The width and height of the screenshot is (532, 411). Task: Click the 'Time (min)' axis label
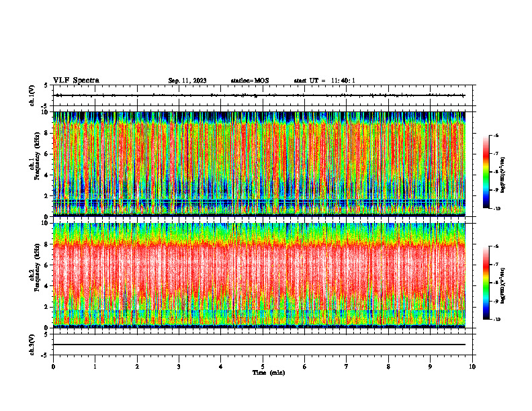[x=269, y=373]
